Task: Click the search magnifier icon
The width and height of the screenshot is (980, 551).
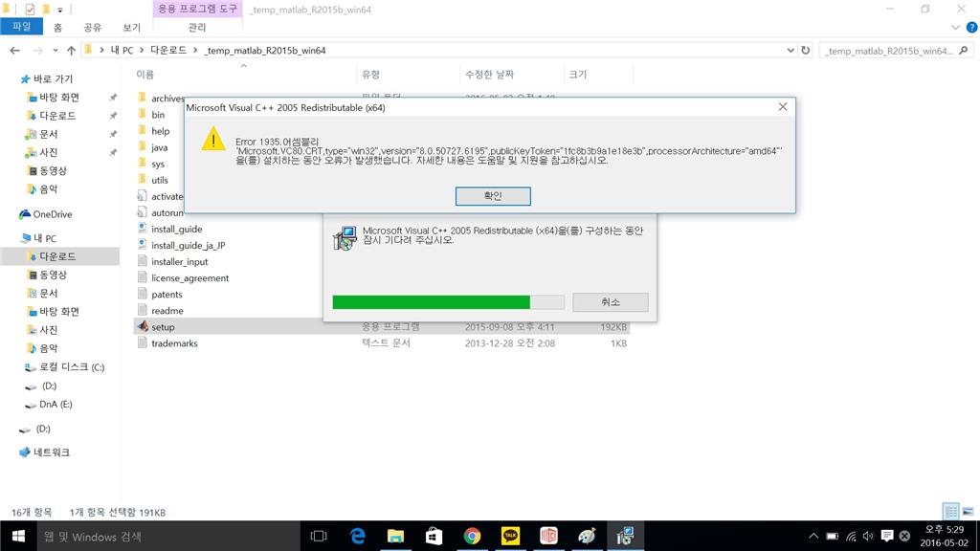Action: pos(963,50)
